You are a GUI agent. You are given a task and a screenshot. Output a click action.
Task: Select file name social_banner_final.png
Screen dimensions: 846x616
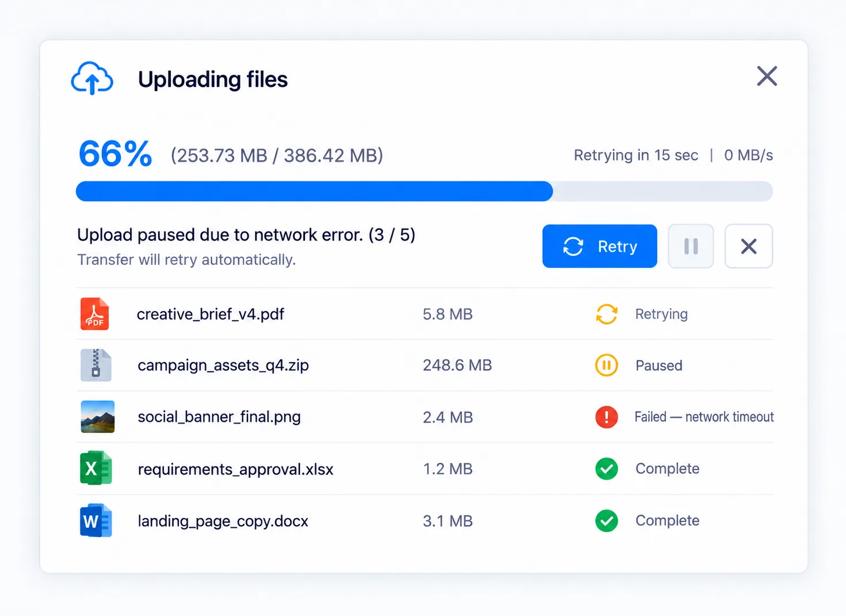[219, 417]
